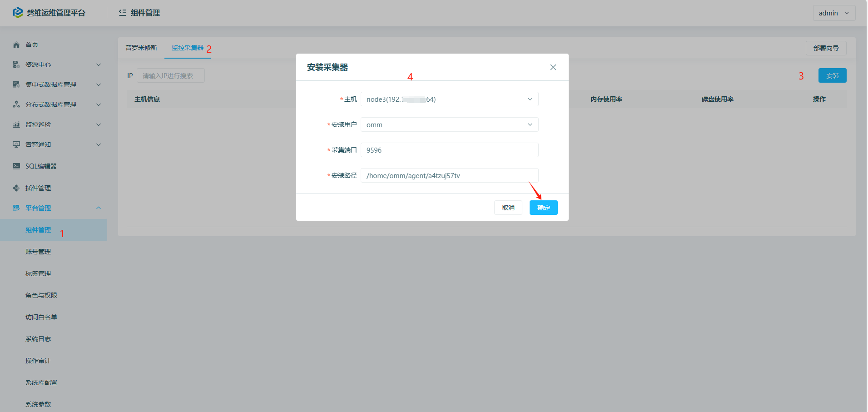868x412 pixels.
Task: Click the IP search input box
Action: [171, 75]
